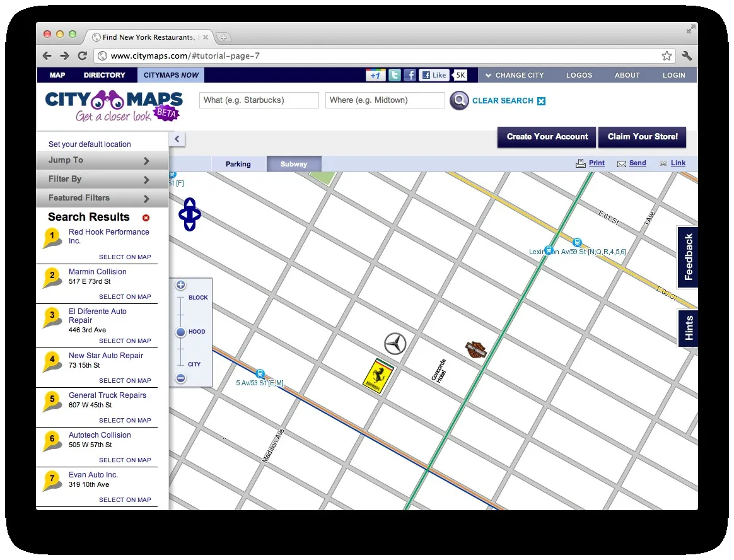Viewport: 734px width, 560px height.
Task: Click the Send link
Action: pos(638,163)
